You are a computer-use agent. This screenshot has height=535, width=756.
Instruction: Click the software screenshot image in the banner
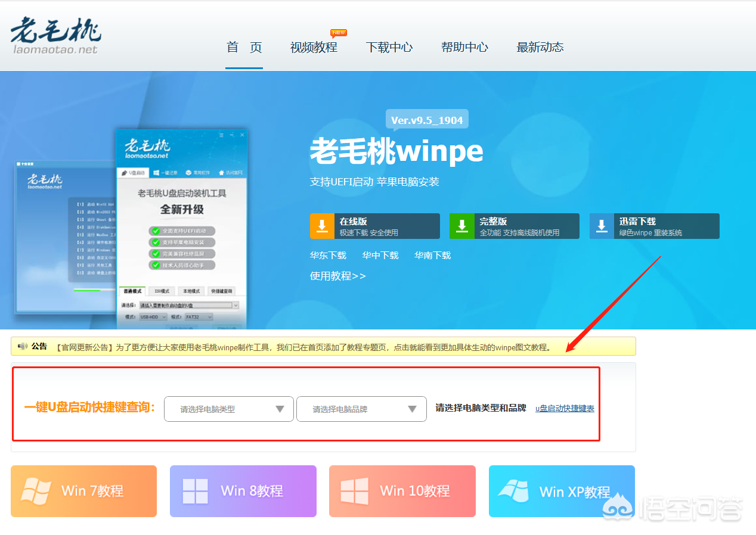point(132,228)
